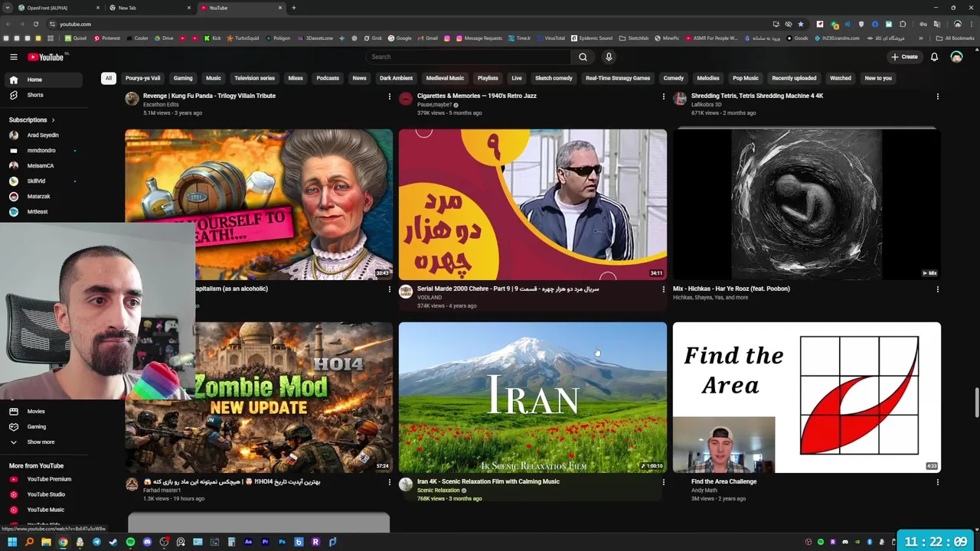This screenshot has width=980, height=551.
Task: Click the VODLAND channel avatar
Action: click(406, 292)
